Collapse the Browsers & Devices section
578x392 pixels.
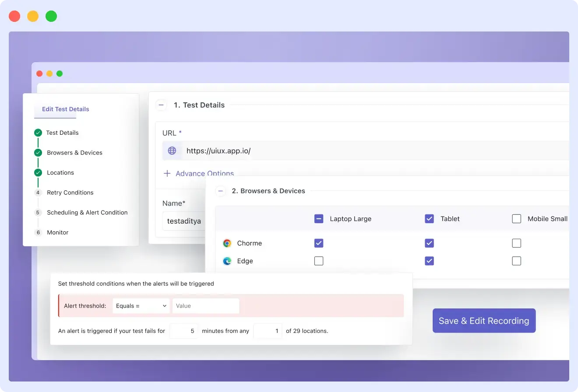(x=220, y=191)
